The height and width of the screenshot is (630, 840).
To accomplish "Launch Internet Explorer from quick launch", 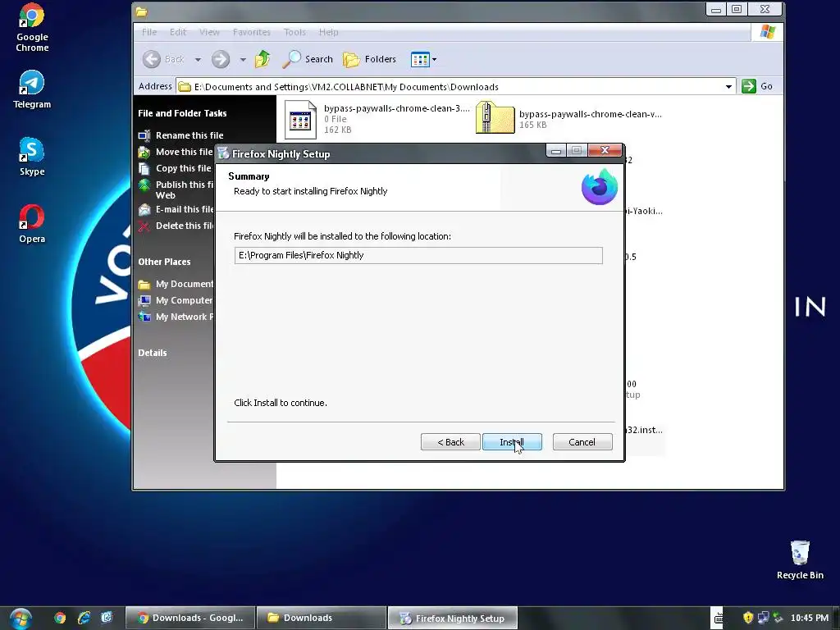I will [84, 618].
